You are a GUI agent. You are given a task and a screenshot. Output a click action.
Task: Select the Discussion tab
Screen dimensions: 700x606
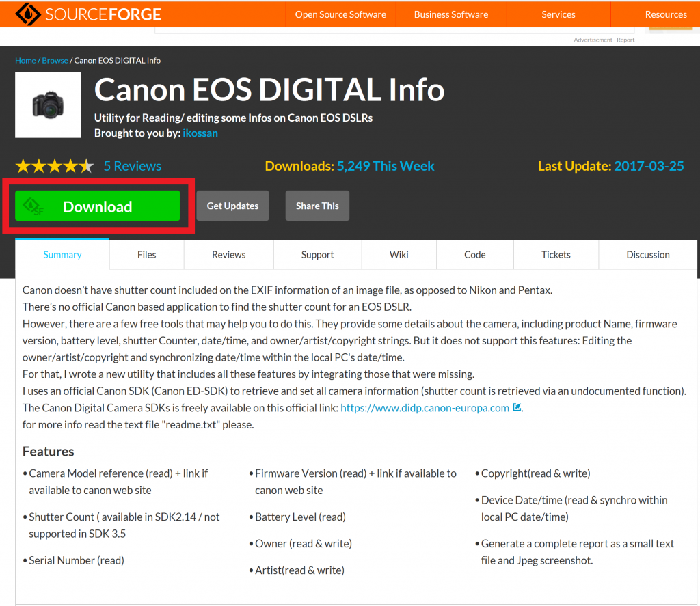(x=647, y=254)
